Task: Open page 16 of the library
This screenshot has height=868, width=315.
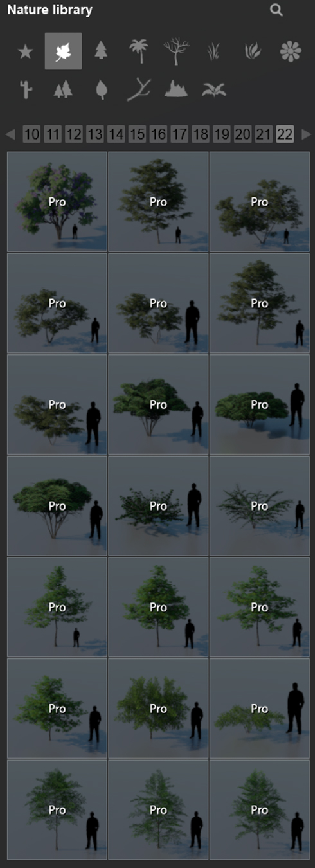Action: pos(158,134)
